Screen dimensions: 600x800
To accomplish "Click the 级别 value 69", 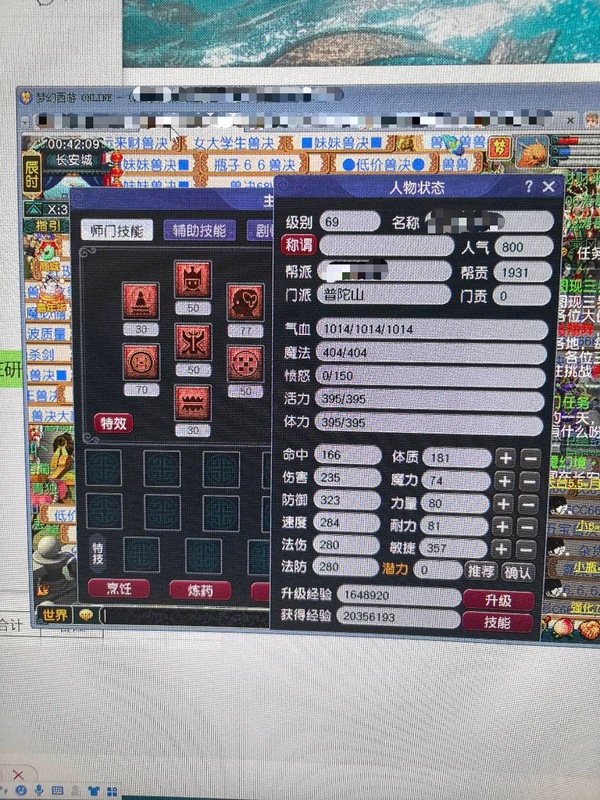I will point(349,222).
